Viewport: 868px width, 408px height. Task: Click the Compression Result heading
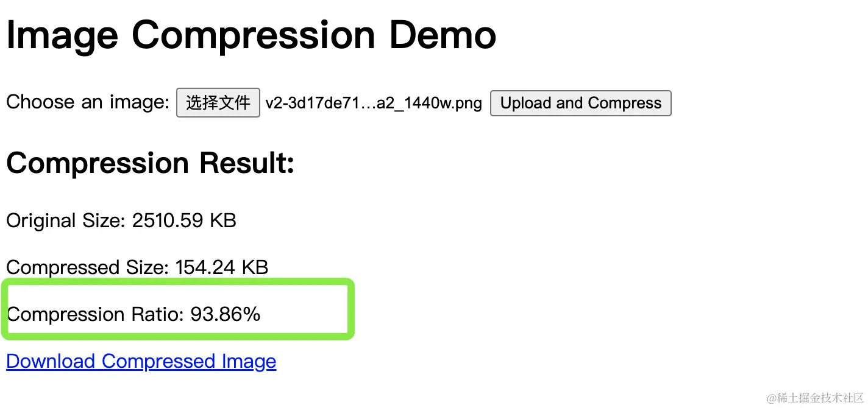tap(150, 163)
